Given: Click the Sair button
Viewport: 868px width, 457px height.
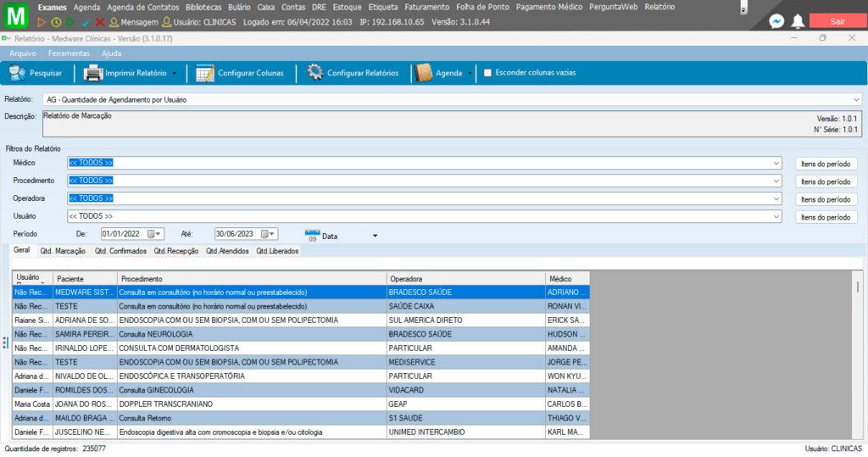Looking at the screenshot, I should tap(836, 21).
